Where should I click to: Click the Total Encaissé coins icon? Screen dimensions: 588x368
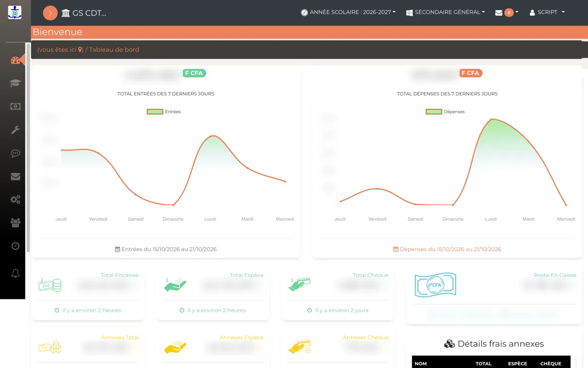(x=50, y=285)
